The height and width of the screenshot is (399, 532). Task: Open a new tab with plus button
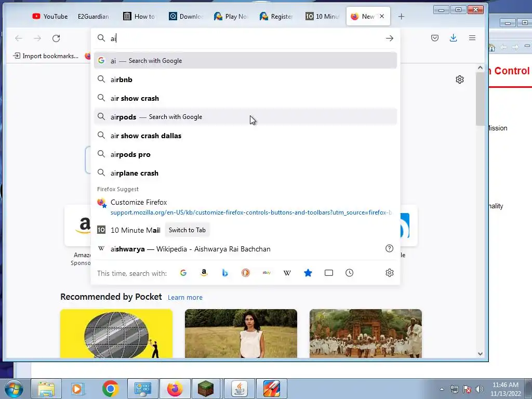tap(401, 16)
